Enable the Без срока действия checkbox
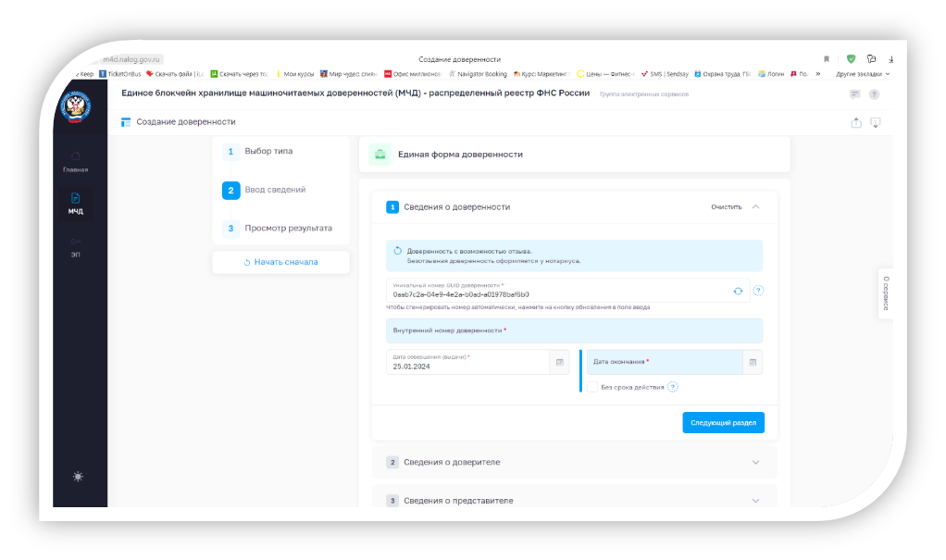The width and height of the screenshot is (946, 560). (x=592, y=386)
